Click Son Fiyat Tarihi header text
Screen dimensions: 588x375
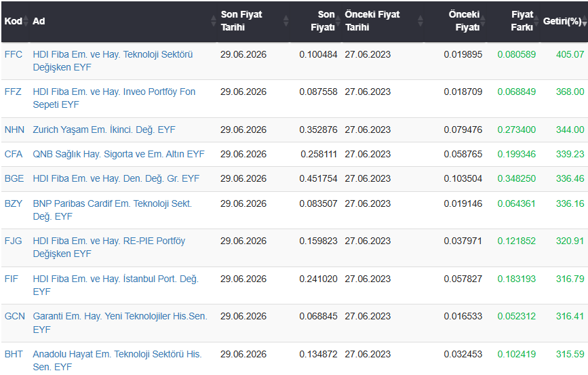[241, 21]
